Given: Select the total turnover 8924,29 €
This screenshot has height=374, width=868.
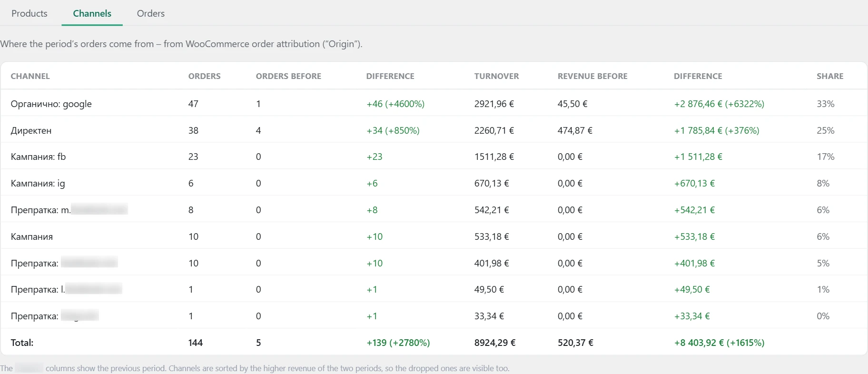Looking at the screenshot, I should (x=495, y=343).
